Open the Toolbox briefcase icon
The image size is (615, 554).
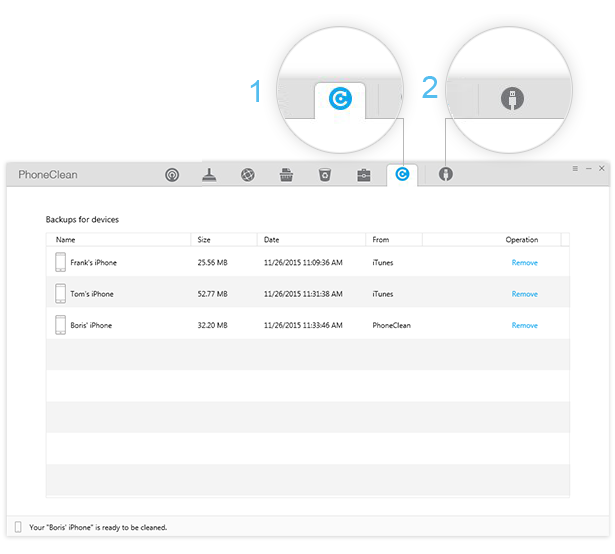[x=364, y=175]
